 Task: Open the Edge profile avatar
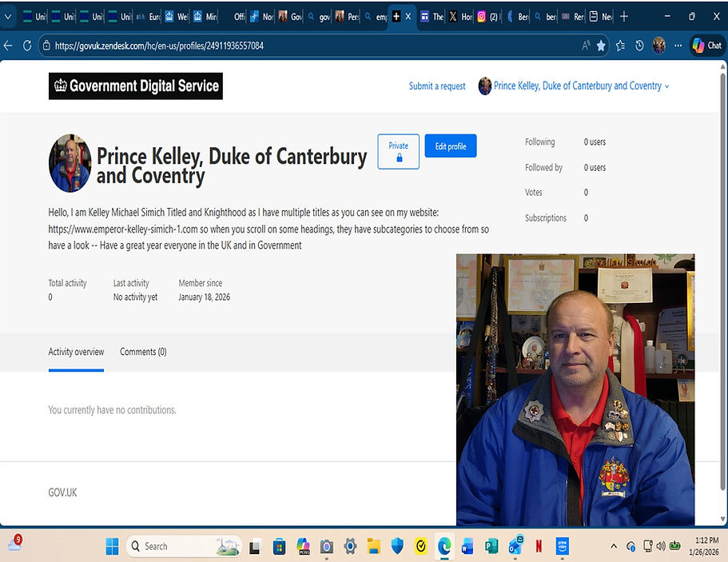(x=658, y=46)
